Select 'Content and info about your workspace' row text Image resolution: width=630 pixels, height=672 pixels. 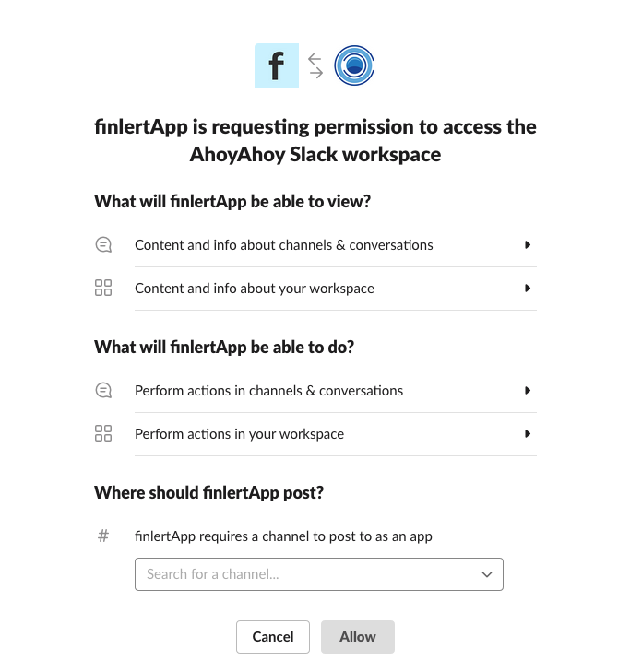pyautogui.click(x=255, y=289)
